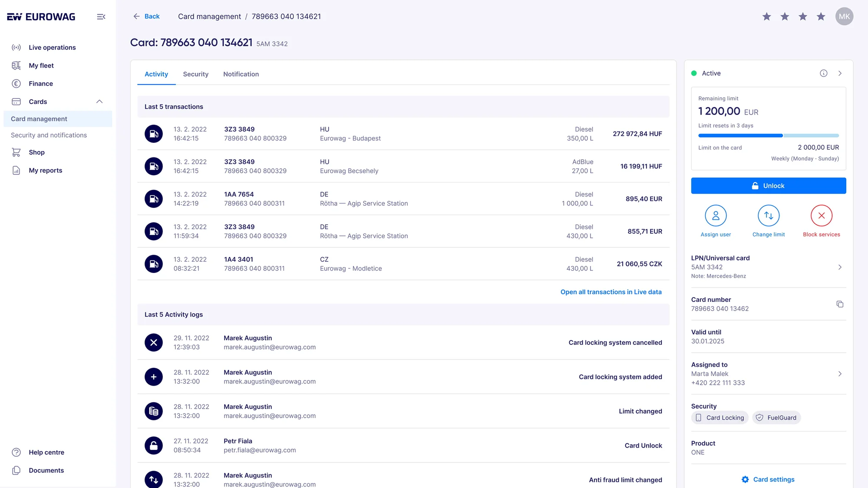The image size is (868, 488).
Task: Open Documents in sidebar
Action: click(46, 471)
